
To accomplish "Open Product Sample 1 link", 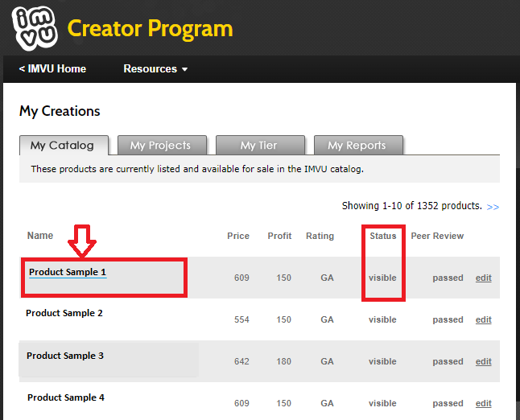I will point(68,272).
